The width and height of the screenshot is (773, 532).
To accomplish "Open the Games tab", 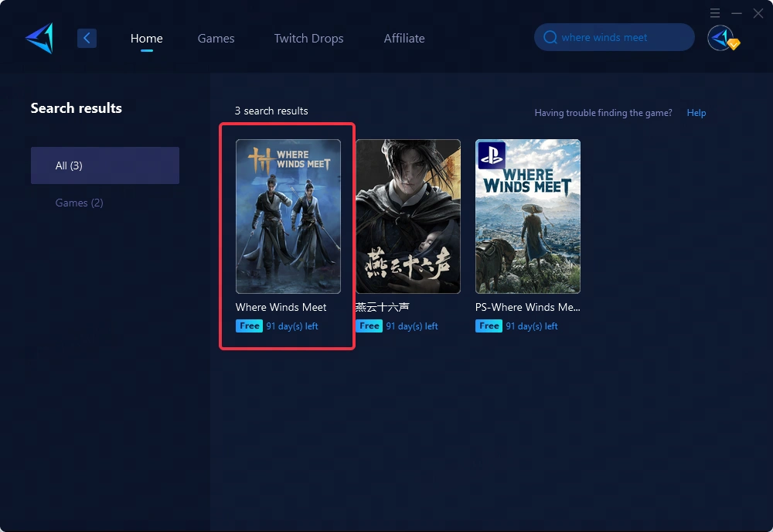I will click(x=216, y=38).
